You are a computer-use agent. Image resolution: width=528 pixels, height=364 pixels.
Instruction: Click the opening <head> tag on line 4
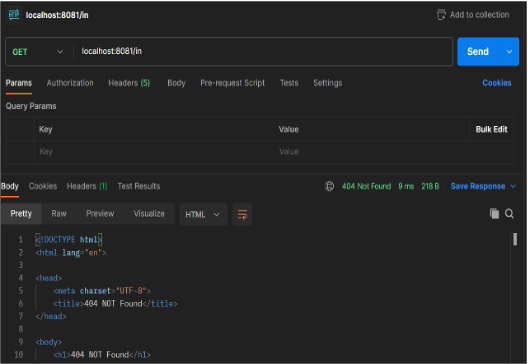pyautogui.click(x=48, y=278)
